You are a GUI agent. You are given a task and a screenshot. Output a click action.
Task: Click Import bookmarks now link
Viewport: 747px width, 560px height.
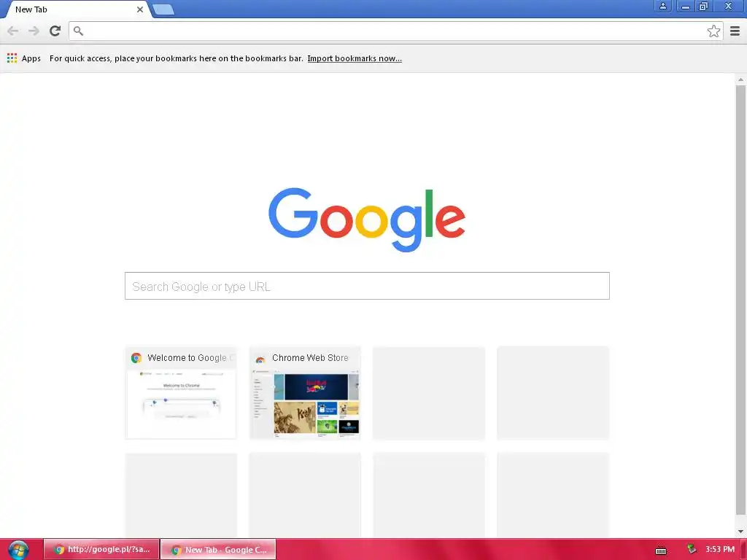click(355, 58)
